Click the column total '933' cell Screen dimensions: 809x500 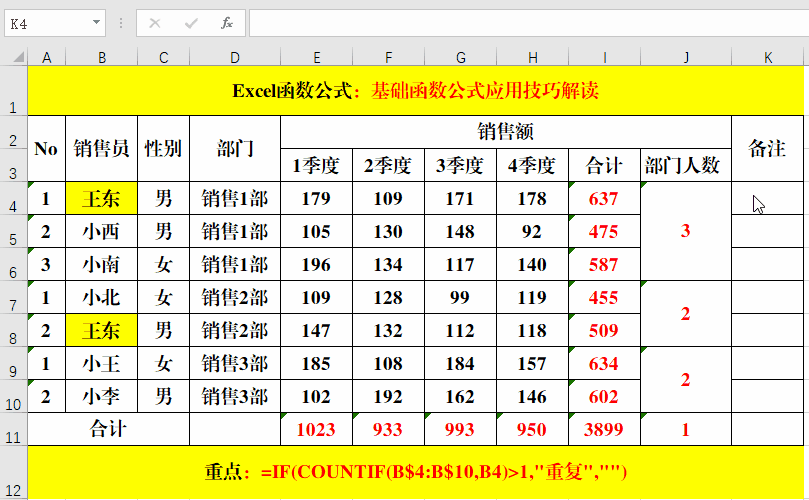pyautogui.click(x=388, y=429)
